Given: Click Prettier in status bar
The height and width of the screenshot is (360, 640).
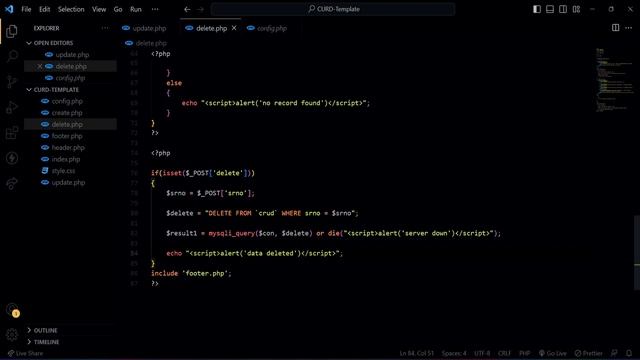Looking at the screenshot, I should (x=588, y=353).
